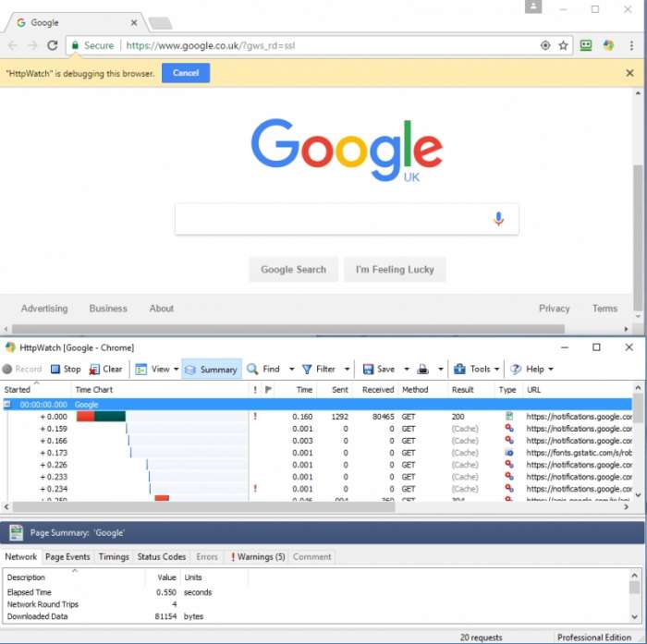The height and width of the screenshot is (644, 647).
Task: Click the voice search microphone icon
Action: click(498, 219)
